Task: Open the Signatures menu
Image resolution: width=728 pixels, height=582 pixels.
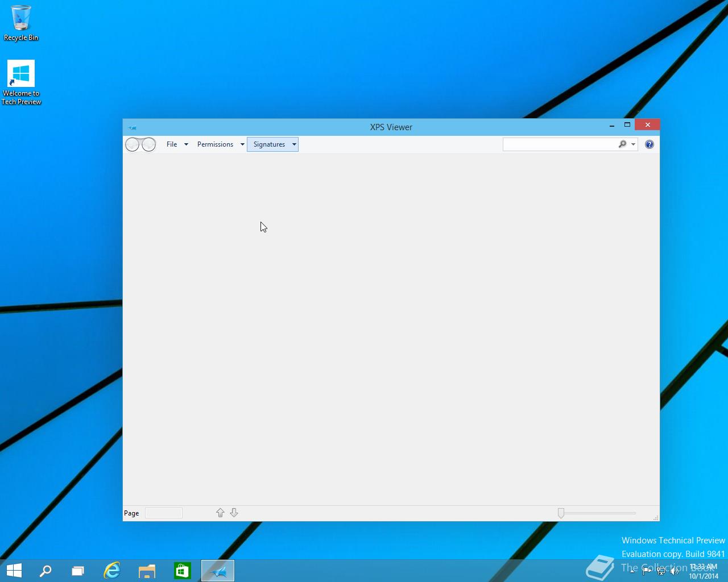Action: click(269, 144)
